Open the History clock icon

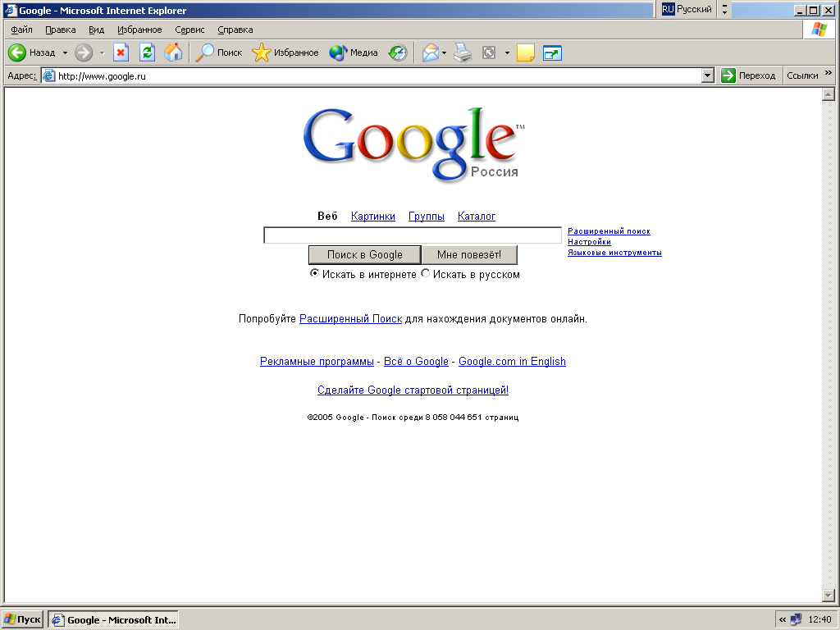point(398,52)
